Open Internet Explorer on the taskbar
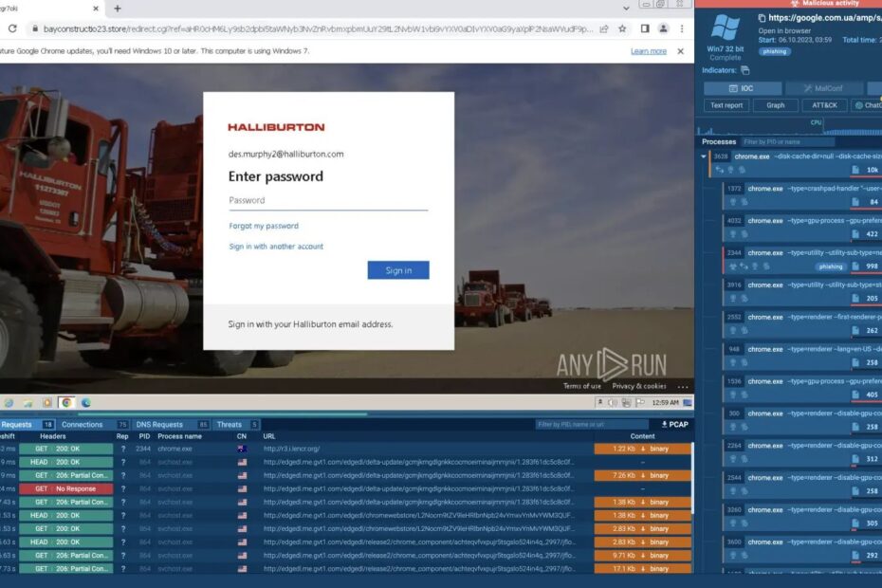The width and height of the screenshot is (882, 588). coord(9,403)
